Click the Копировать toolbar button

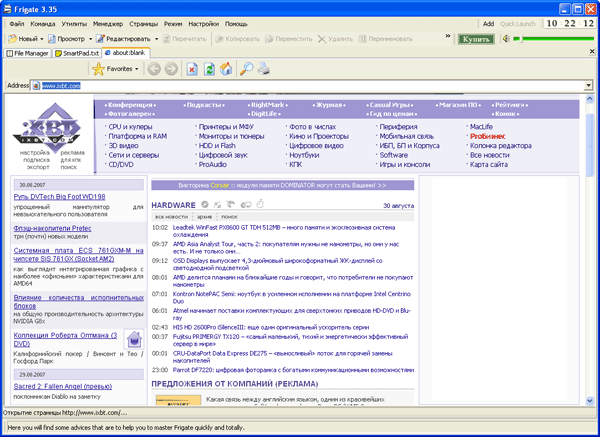[x=237, y=39]
